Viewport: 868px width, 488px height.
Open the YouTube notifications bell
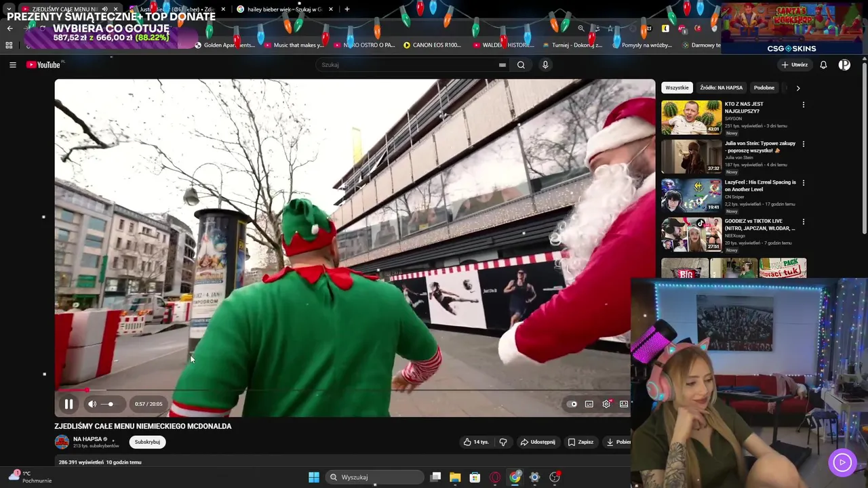click(823, 65)
